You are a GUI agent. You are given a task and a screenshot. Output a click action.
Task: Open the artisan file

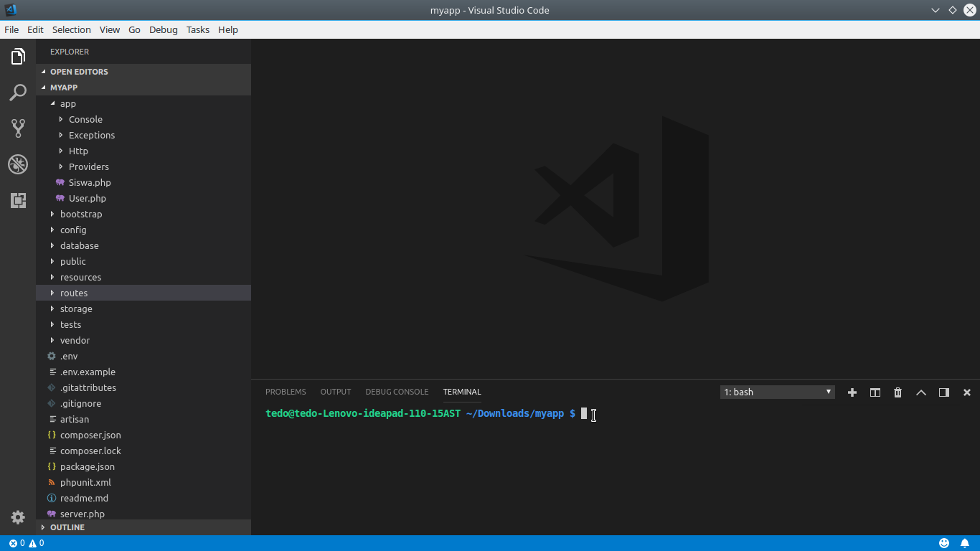point(143,419)
